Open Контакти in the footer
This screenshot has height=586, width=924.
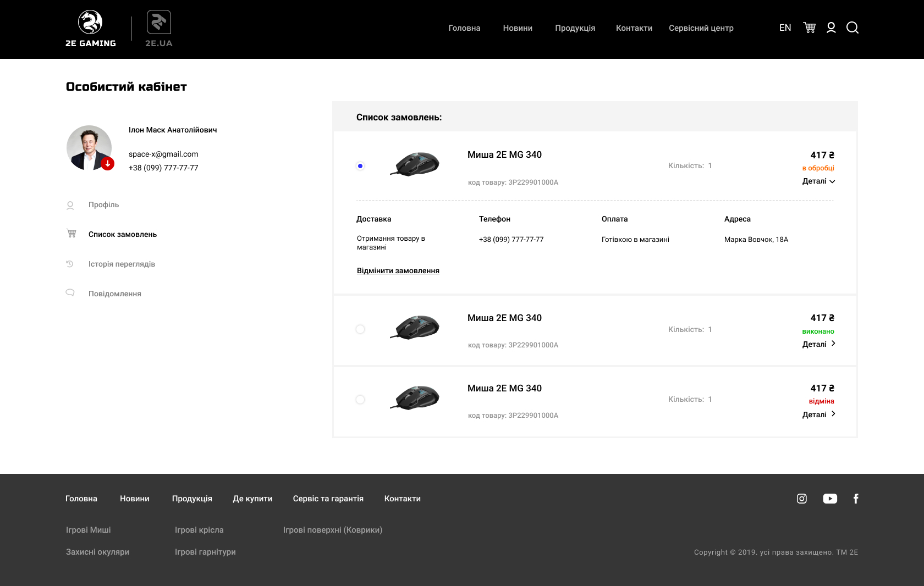pyautogui.click(x=403, y=499)
